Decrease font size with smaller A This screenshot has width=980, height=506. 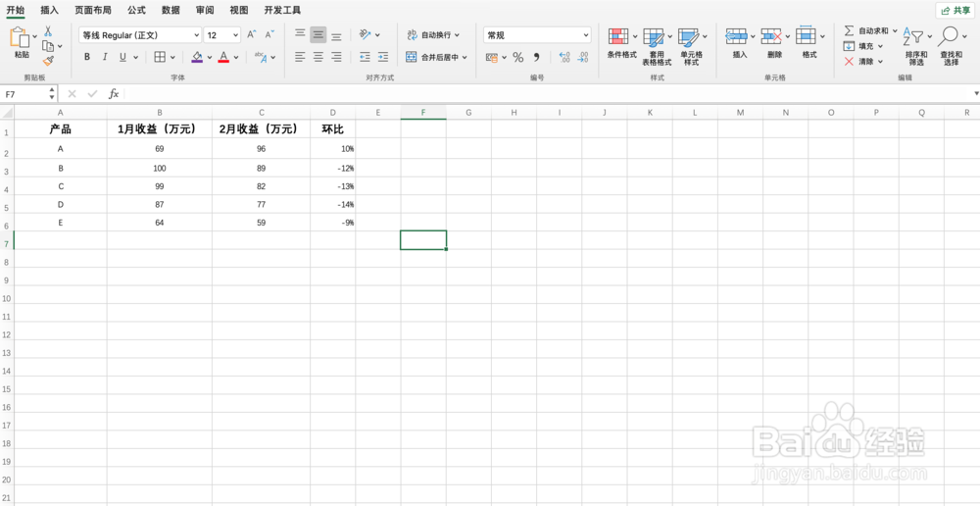(x=269, y=35)
